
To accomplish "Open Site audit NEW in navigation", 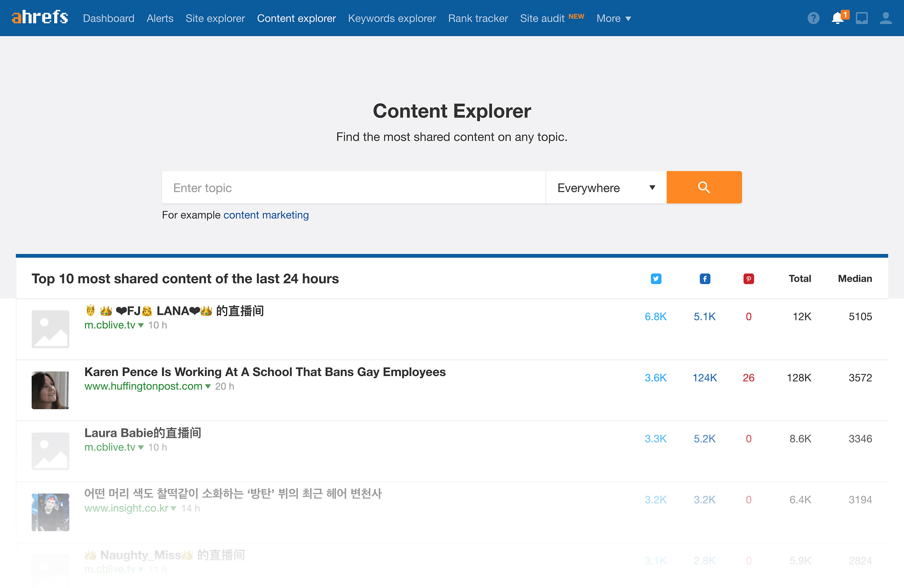I will coord(552,18).
